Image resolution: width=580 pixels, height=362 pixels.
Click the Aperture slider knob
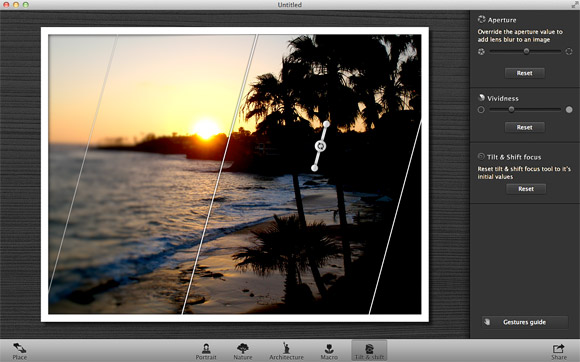526,51
